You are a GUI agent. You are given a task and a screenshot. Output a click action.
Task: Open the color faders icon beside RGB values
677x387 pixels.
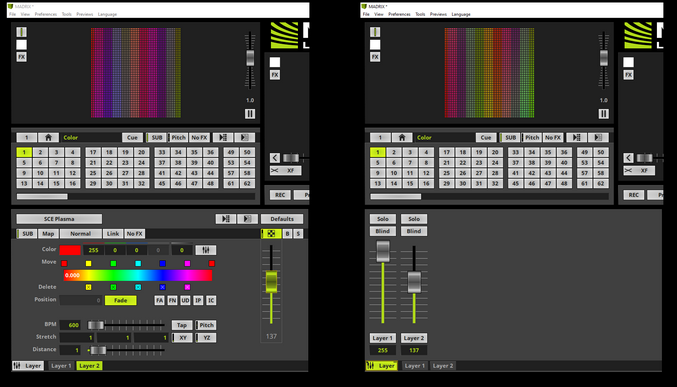click(x=206, y=250)
